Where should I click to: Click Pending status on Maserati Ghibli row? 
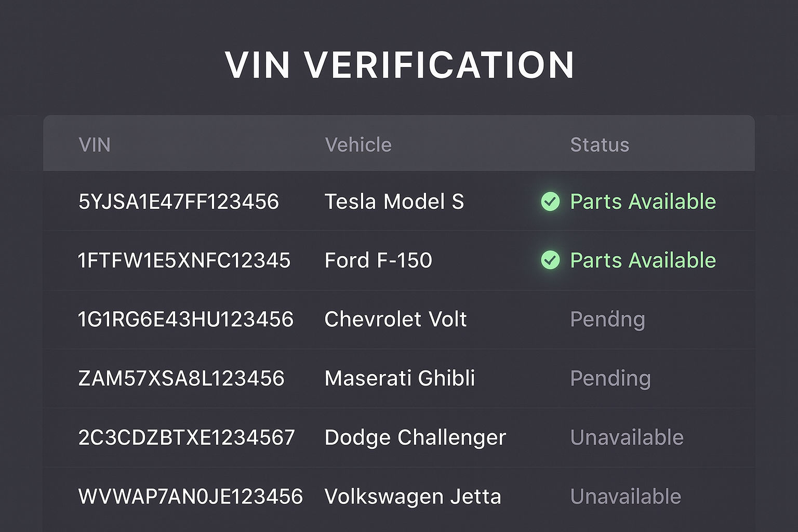click(610, 378)
